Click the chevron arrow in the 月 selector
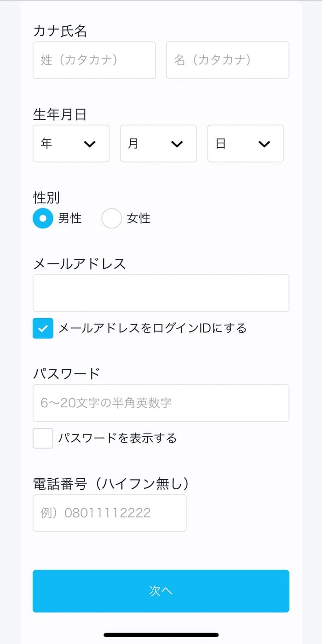Image resolution: width=322 pixels, height=644 pixels. (x=177, y=144)
